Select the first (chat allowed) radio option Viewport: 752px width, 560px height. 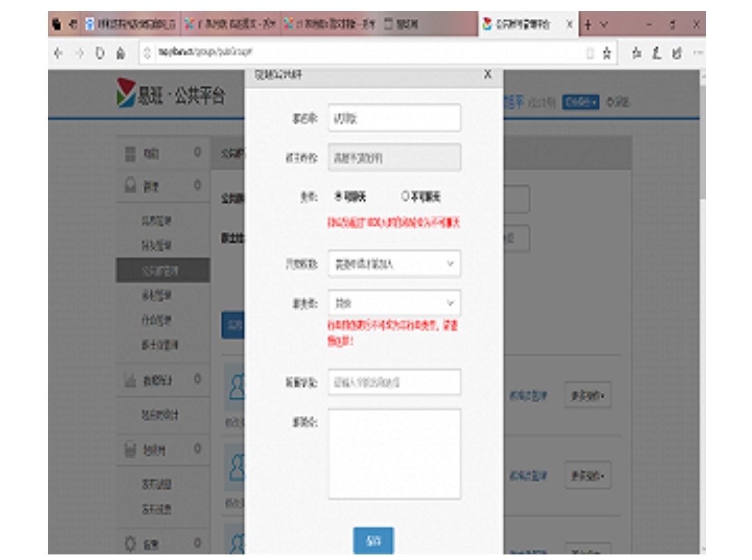click(339, 197)
